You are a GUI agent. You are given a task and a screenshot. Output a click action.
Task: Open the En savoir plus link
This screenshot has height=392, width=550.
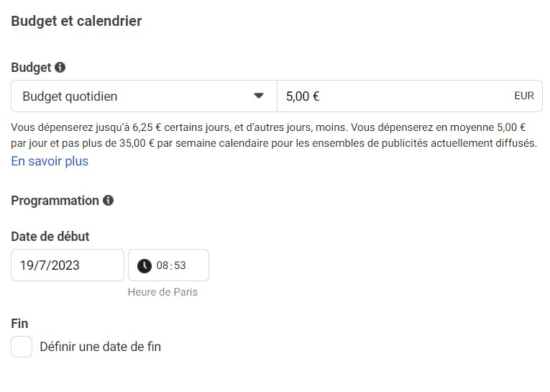point(50,161)
